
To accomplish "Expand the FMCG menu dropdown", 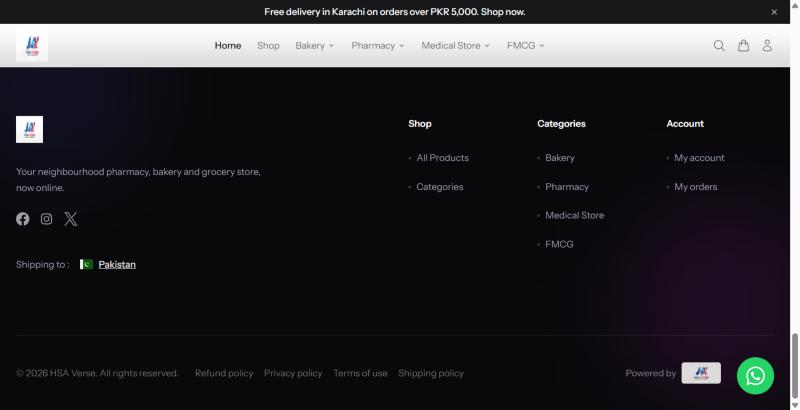I will [526, 45].
